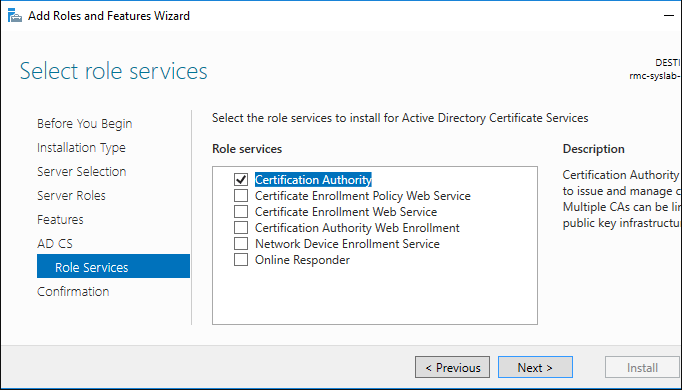682x390 pixels.
Task: Enable Network Device Enrollment Service checkbox
Action: pos(241,243)
